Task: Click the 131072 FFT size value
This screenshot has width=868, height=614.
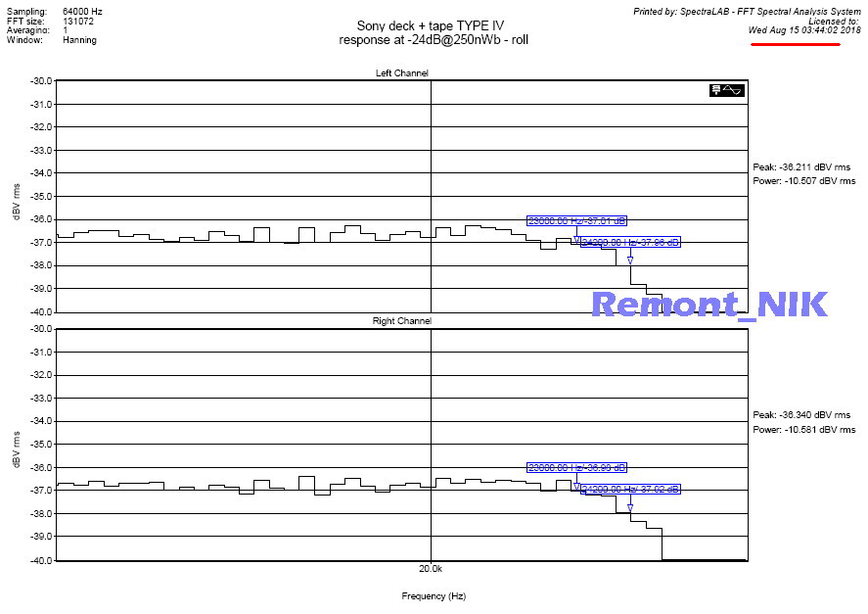Action: [x=78, y=21]
